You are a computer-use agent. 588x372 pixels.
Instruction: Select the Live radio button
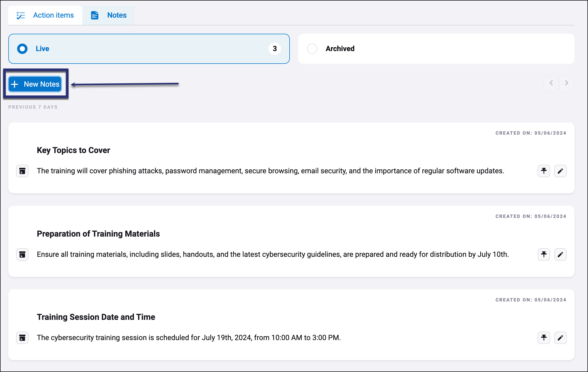pos(22,49)
